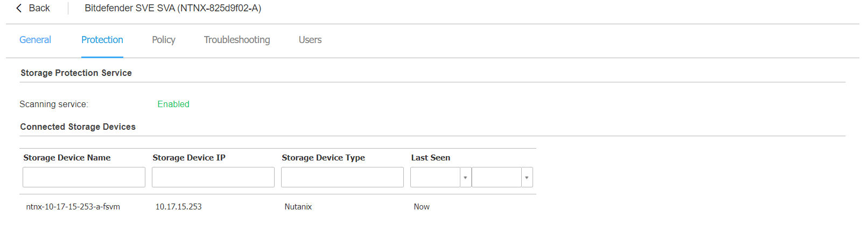Image resolution: width=868 pixels, height=231 pixels.
Task: Select the ntnx-10-17-15-253-a-fsvm device row
Action: point(73,207)
